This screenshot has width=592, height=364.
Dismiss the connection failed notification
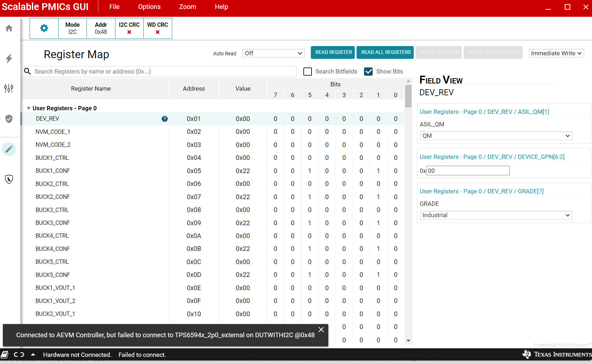point(321,330)
